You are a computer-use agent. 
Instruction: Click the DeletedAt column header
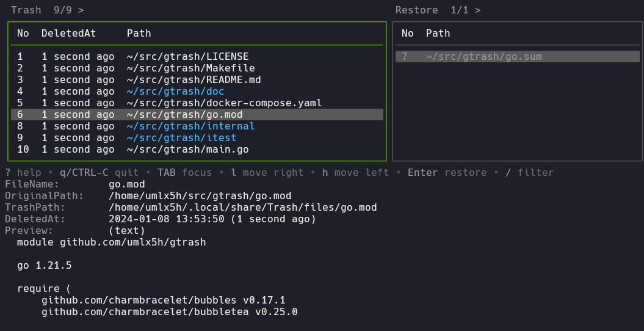68,33
